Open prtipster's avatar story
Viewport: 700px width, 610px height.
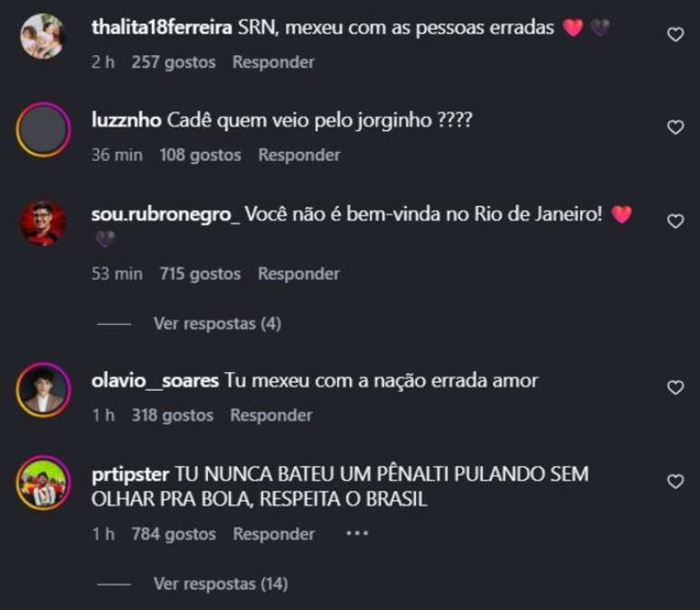pos(43,483)
